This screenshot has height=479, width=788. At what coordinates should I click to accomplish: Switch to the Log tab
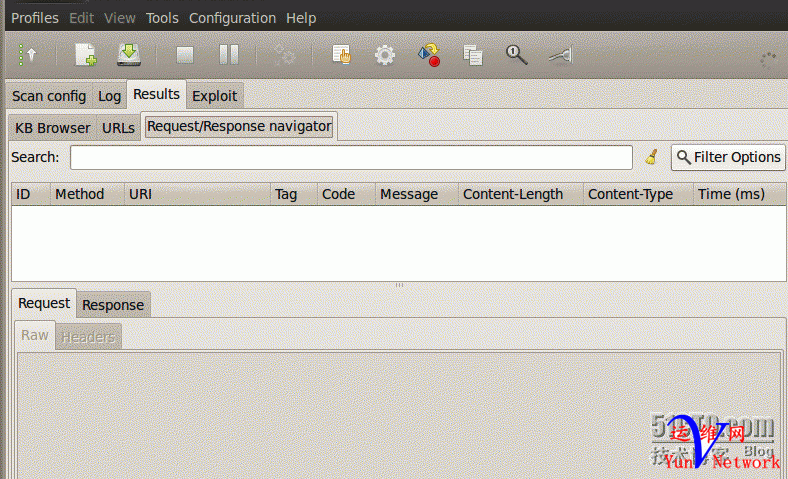[x=110, y=95]
